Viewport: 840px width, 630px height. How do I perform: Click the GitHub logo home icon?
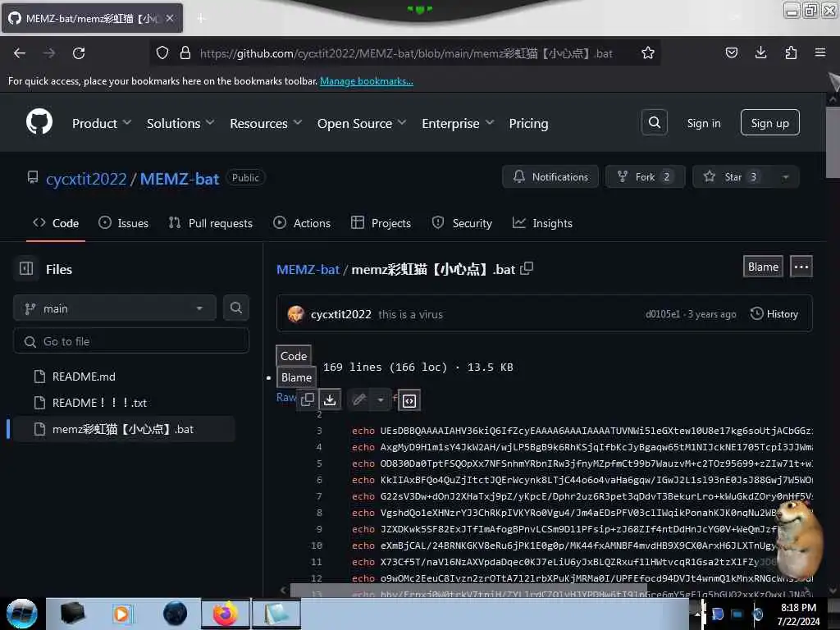tap(39, 121)
